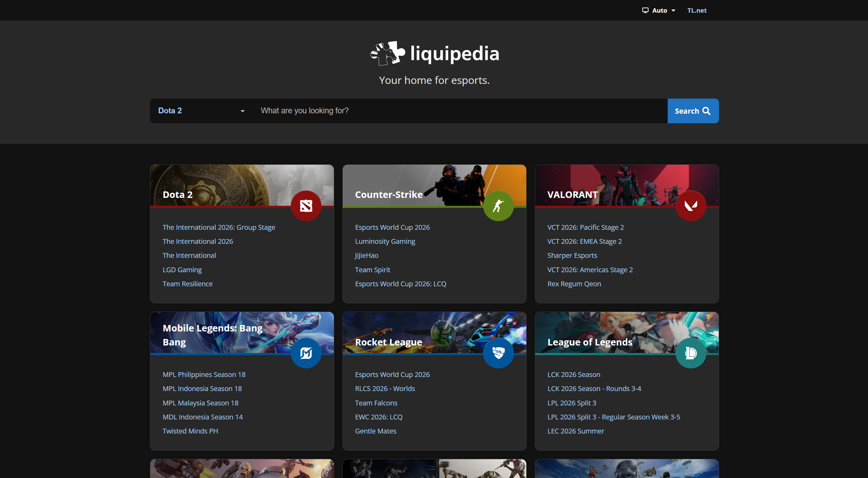This screenshot has width=868, height=478.
Task: Open MPL Indonesia Season 18 link
Action: pyautogui.click(x=202, y=389)
